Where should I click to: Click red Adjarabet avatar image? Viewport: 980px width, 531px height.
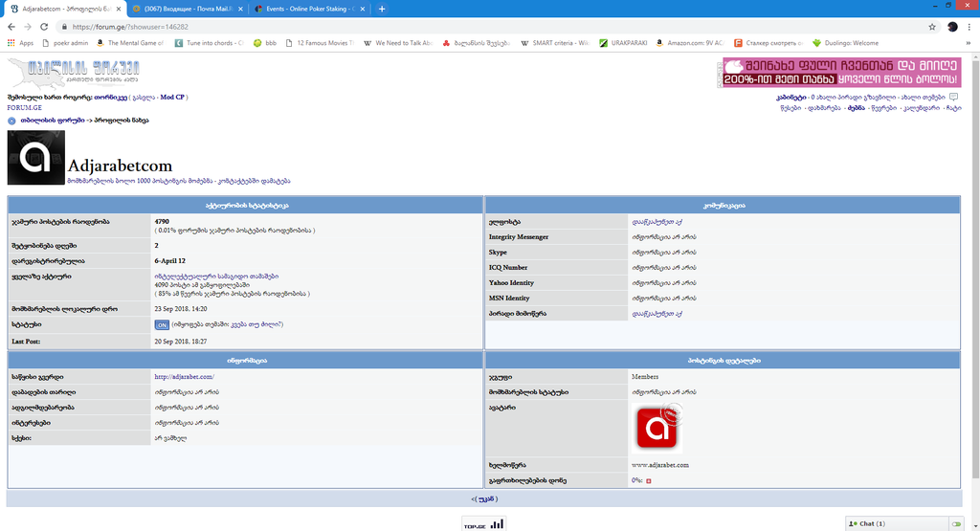pos(657,429)
